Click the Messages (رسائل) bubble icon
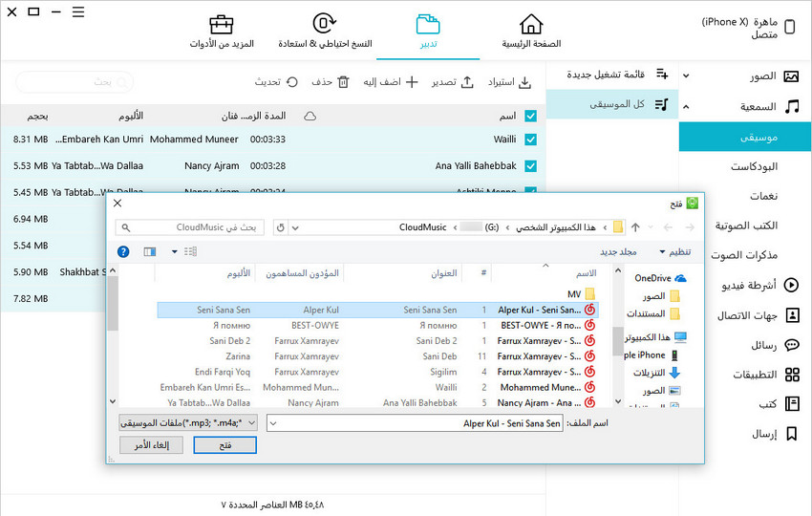Viewport: 812px width, 516px height. pos(792,345)
